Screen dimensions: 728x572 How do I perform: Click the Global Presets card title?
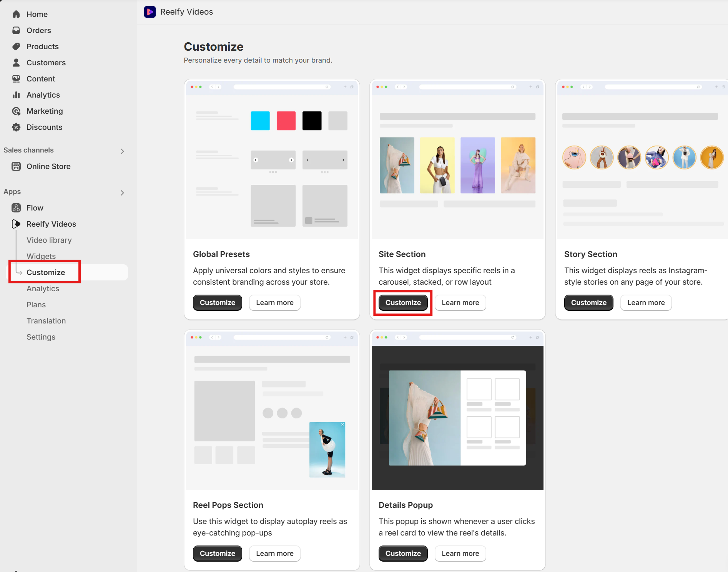(x=221, y=254)
